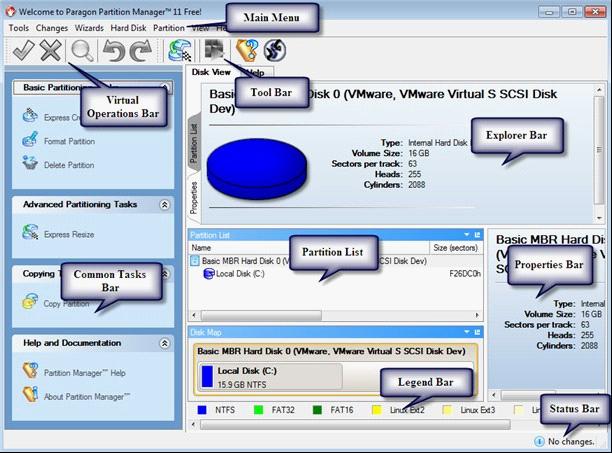Click the Apply changes checkmark icon
The image size is (612, 453).
(21, 50)
